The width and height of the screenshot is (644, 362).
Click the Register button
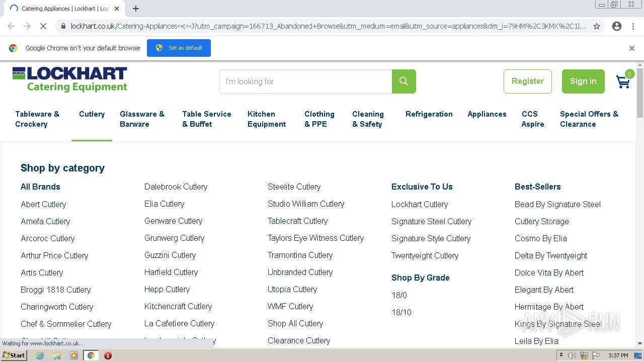click(528, 81)
